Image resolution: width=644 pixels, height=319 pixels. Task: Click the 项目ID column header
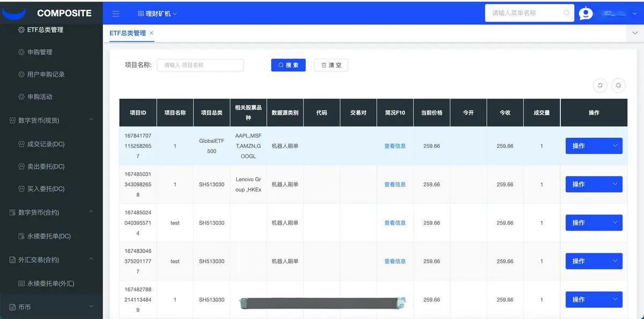pyautogui.click(x=138, y=113)
